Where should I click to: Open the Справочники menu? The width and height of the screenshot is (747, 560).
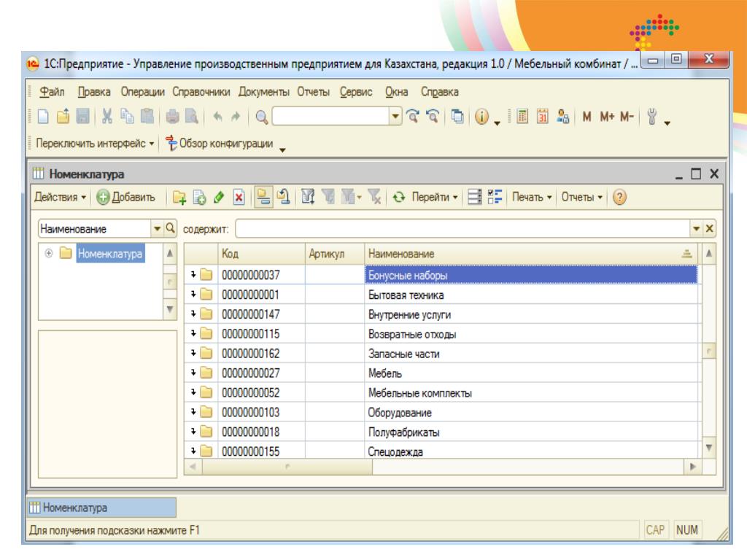pyautogui.click(x=201, y=92)
